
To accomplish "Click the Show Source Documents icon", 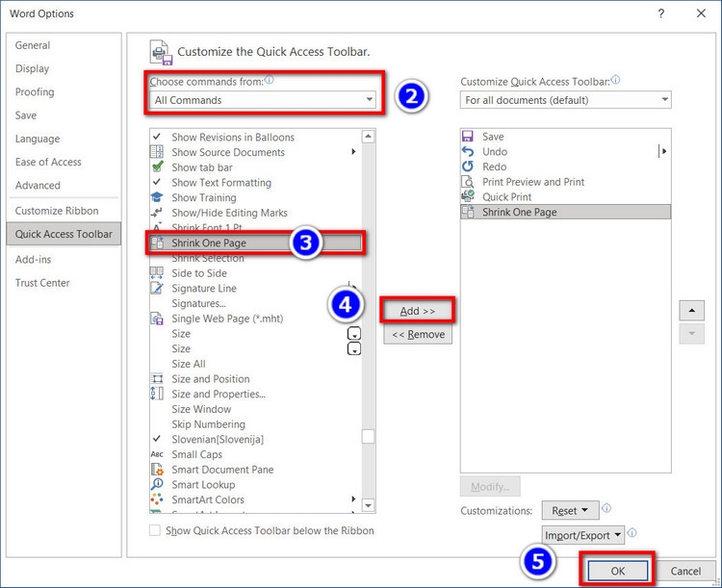I will pos(157,151).
